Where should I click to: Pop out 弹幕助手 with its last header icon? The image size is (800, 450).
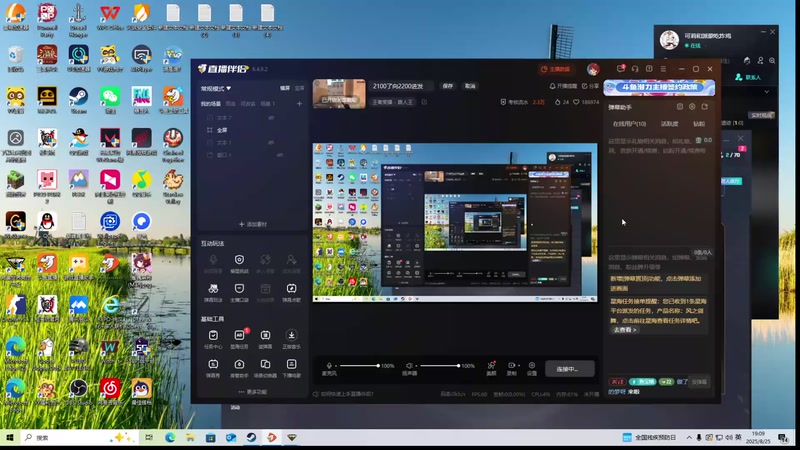[705, 107]
